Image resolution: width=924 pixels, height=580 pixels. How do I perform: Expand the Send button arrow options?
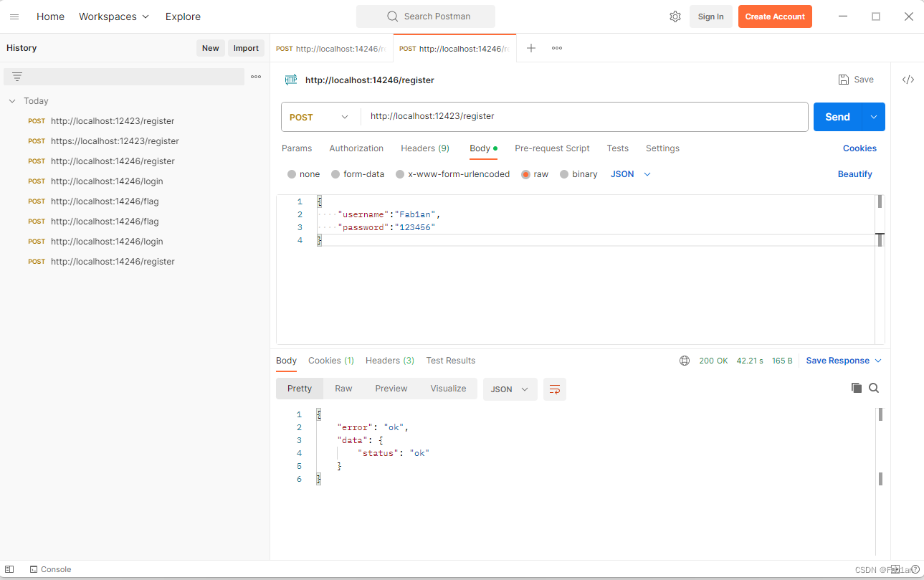873,117
